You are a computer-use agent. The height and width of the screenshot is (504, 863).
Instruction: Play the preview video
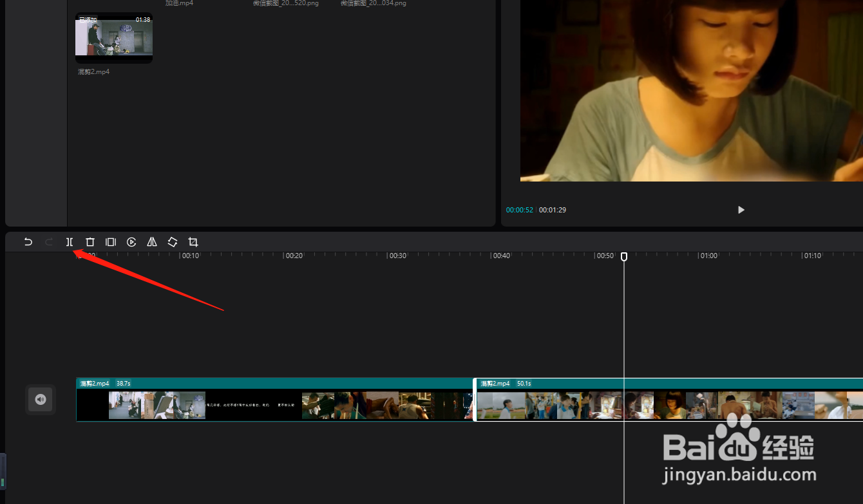click(x=741, y=210)
